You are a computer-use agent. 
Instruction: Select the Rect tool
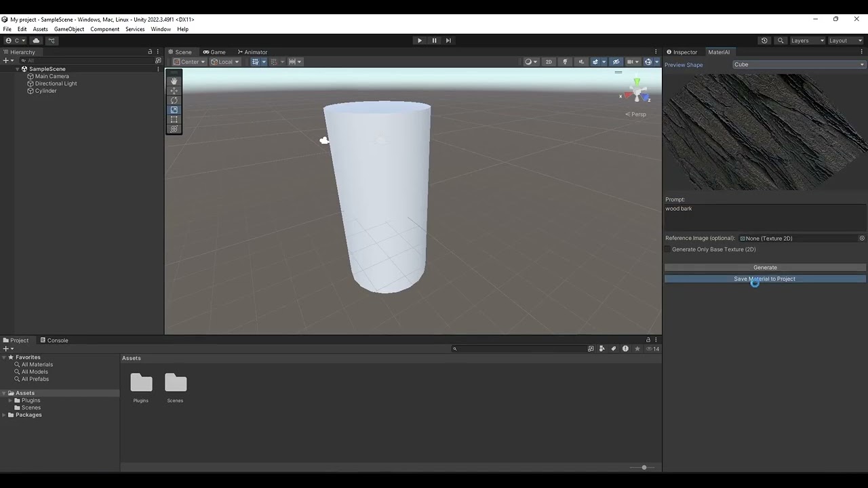click(x=174, y=119)
